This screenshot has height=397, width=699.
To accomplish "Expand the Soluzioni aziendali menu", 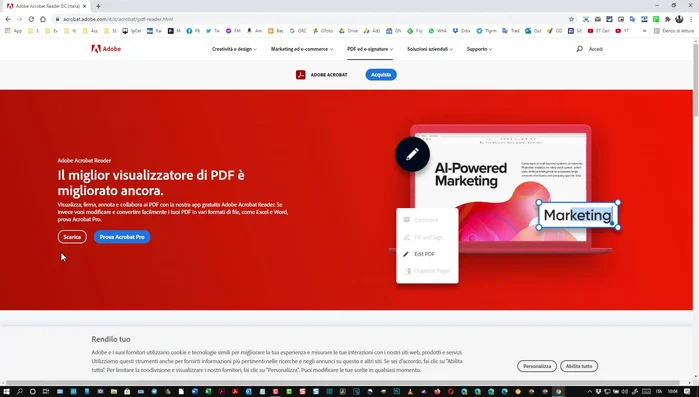I will pos(430,49).
